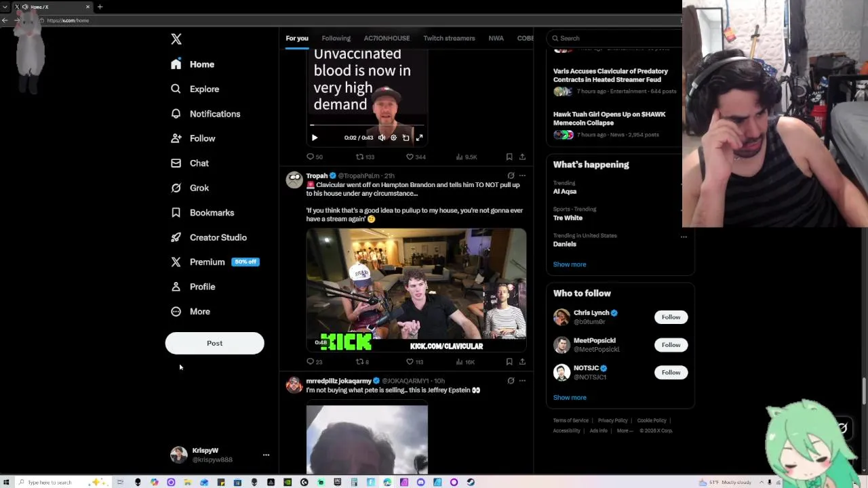
Task: Click Grok explain icon on Tropah's post
Action: (511, 176)
